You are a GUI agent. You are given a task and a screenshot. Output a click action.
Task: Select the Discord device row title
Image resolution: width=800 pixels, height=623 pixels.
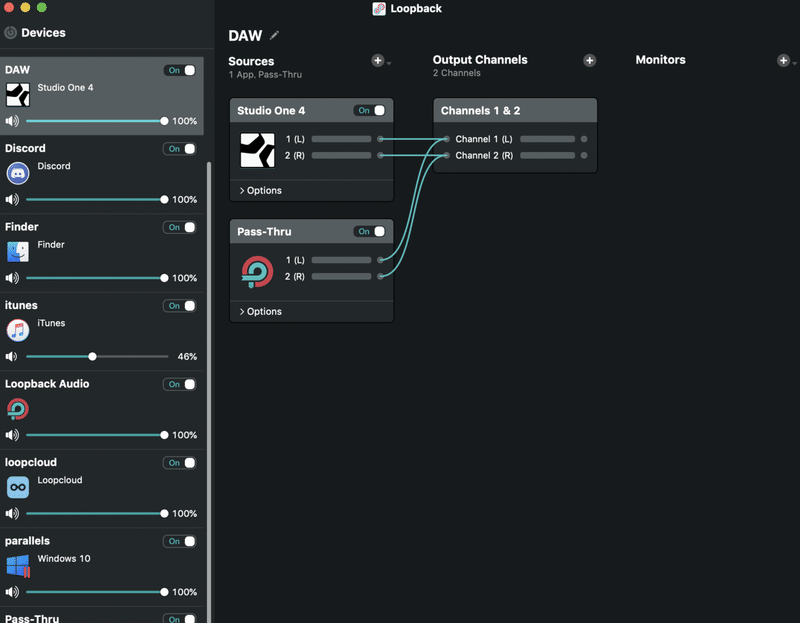(x=25, y=148)
